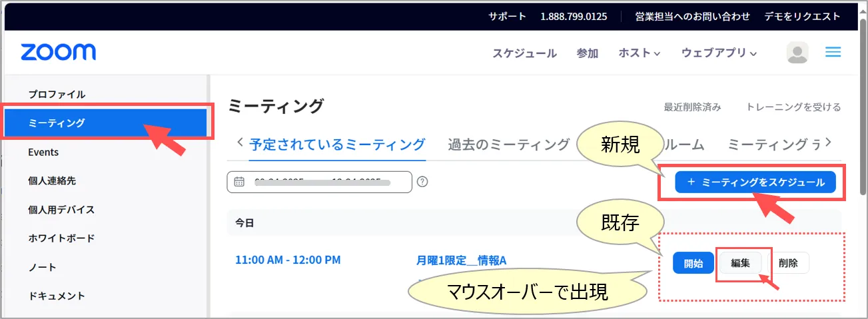Select ミーティング in the sidebar
Viewport: 868px width, 319px height.
57,123
